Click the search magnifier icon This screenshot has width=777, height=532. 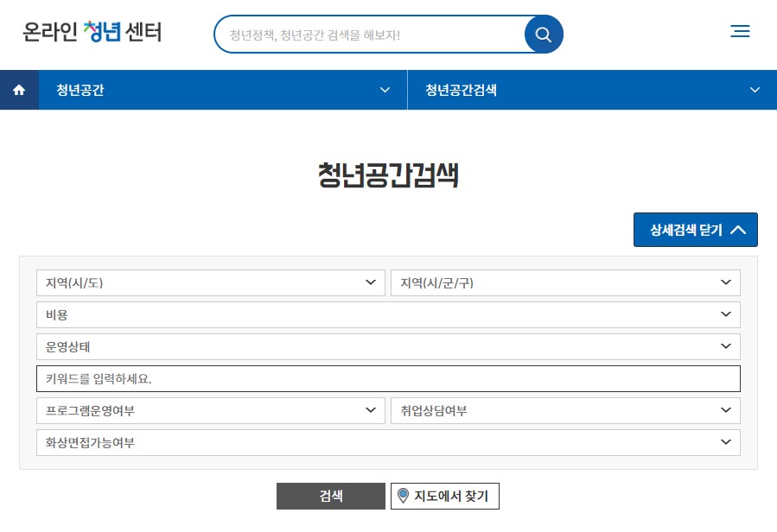click(543, 35)
